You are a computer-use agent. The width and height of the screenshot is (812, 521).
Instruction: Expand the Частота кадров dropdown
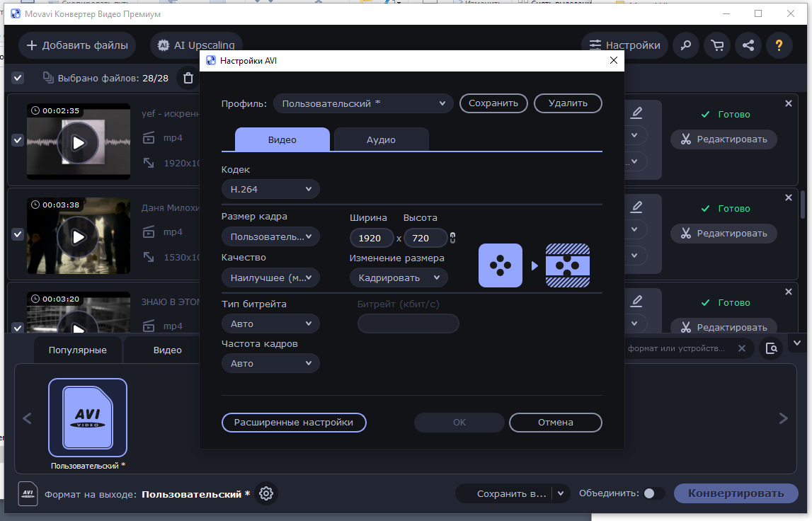point(270,363)
